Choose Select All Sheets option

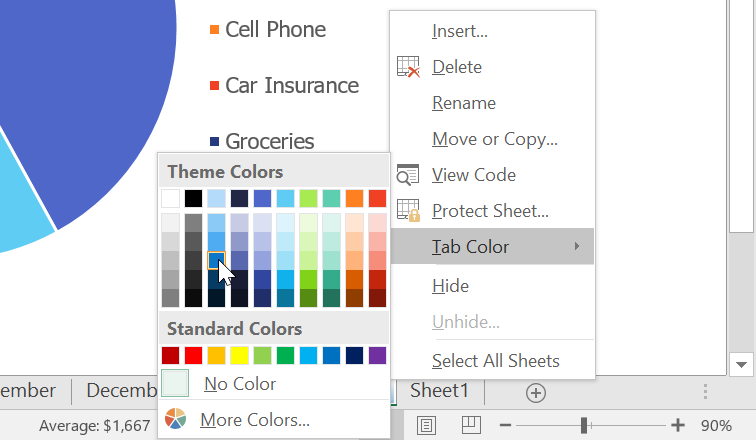pos(495,361)
